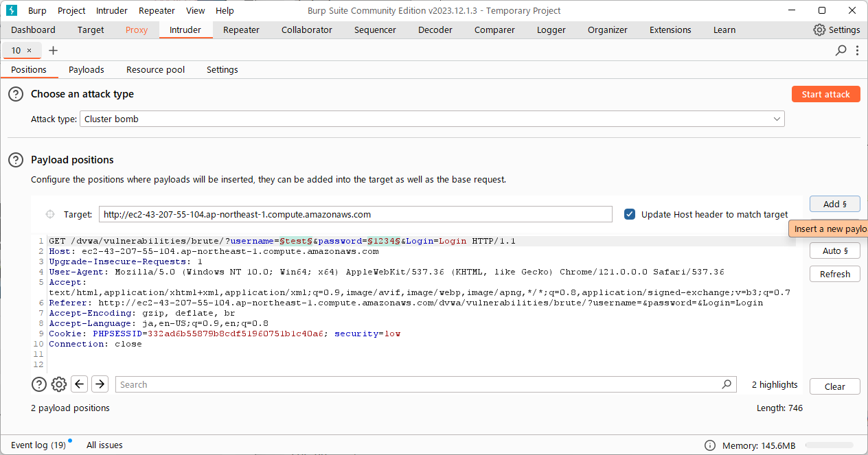
Task: Click the request editor Search field
Action: (x=426, y=384)
